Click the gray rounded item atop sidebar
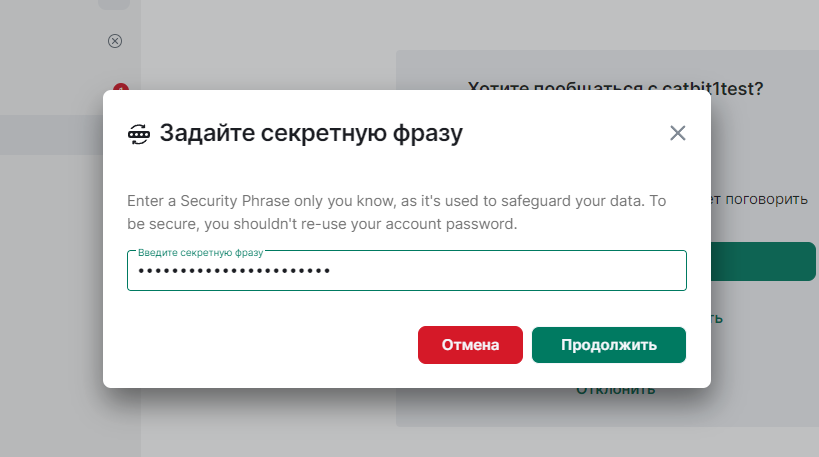819x457 pixels. (x=114, y=4)
